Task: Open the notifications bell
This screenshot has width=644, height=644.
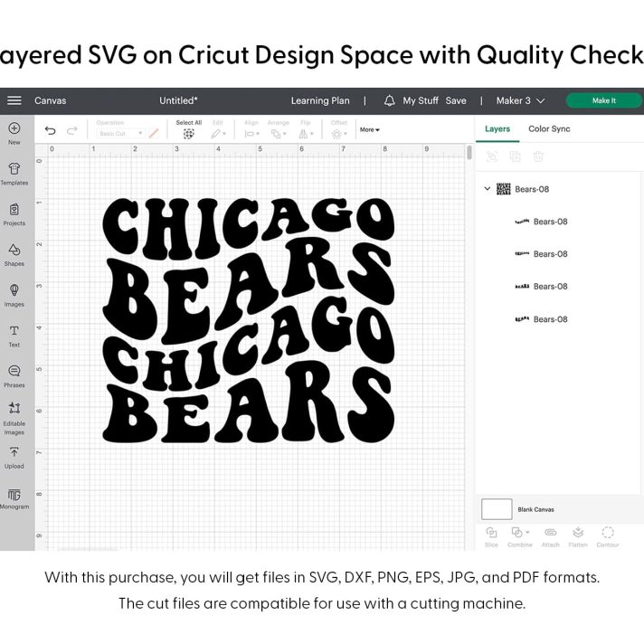Action: tap(389, 100)
